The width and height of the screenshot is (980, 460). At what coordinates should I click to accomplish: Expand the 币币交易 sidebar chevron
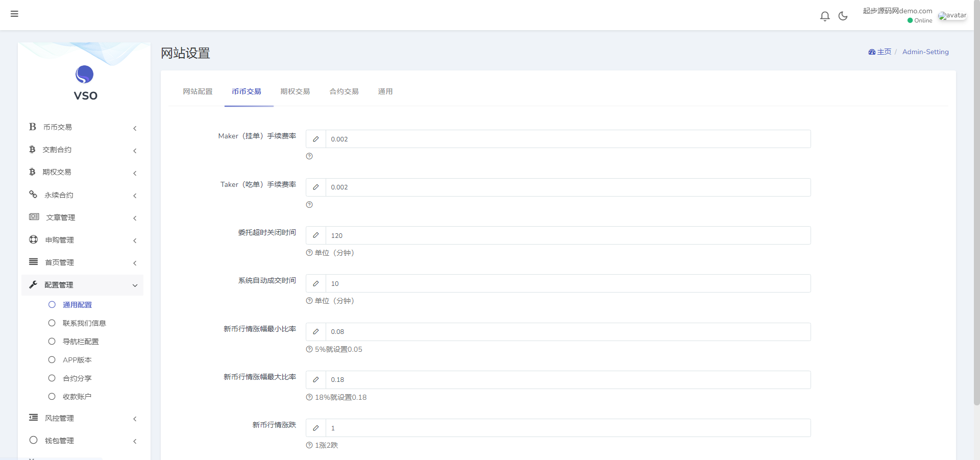[135, 128]
